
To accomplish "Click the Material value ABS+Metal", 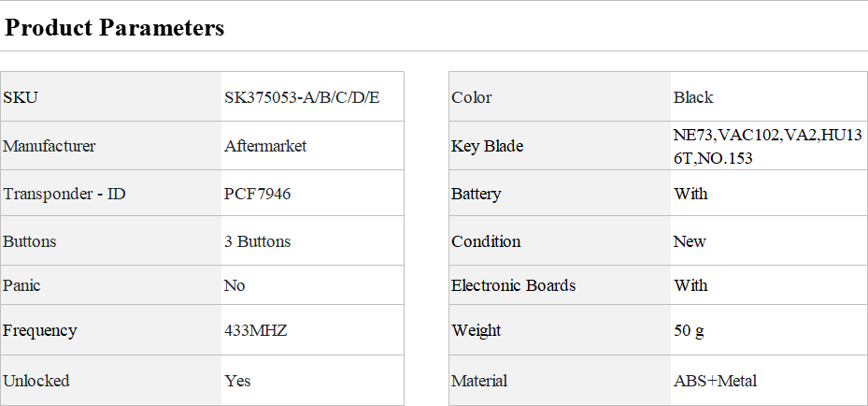I will point(715,381).
